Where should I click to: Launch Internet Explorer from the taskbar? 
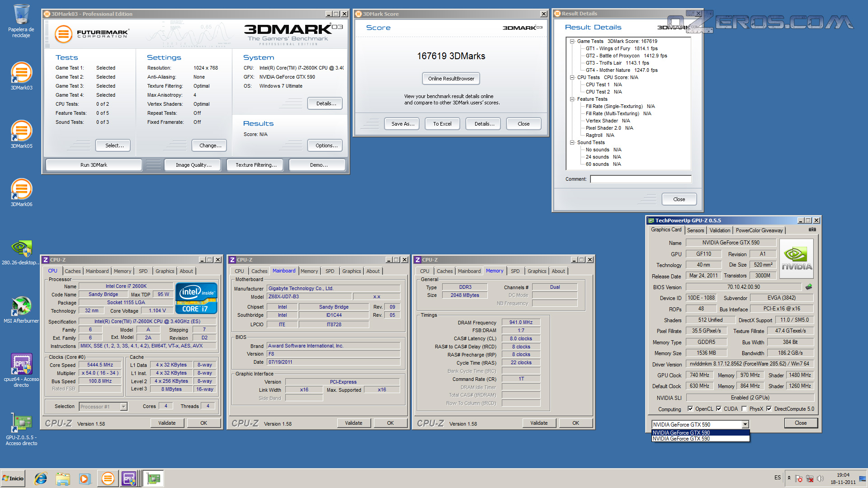pos(41,479)
